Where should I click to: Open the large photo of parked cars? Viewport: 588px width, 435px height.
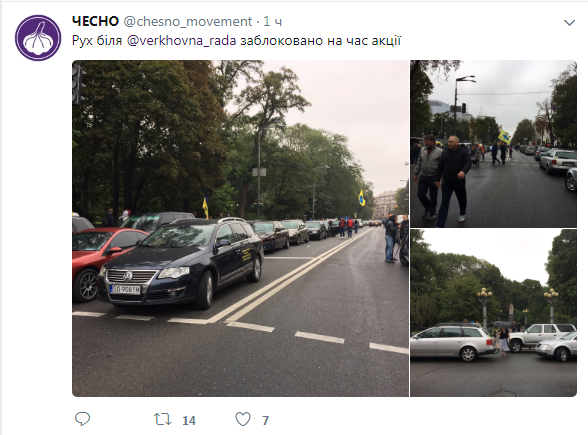pyautogui.click(x=240, y=228)
